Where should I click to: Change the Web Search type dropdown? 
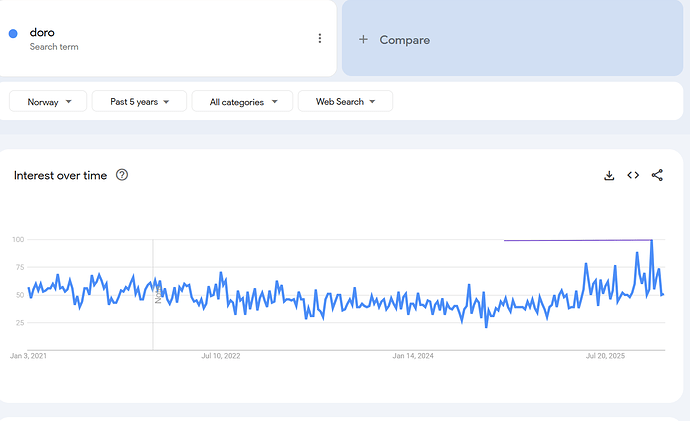click(x=345, y=101)
